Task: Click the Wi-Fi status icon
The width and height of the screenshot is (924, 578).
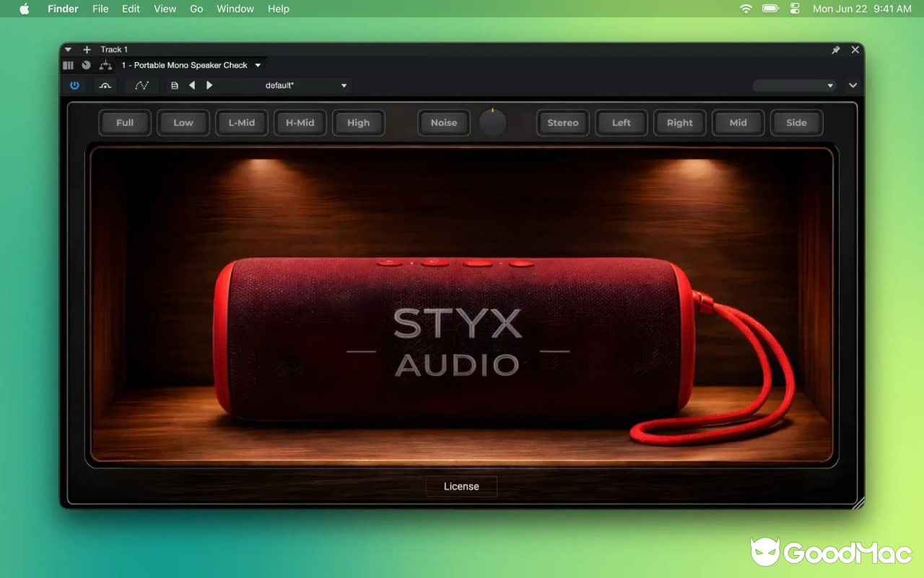Action: pos(746,9)
